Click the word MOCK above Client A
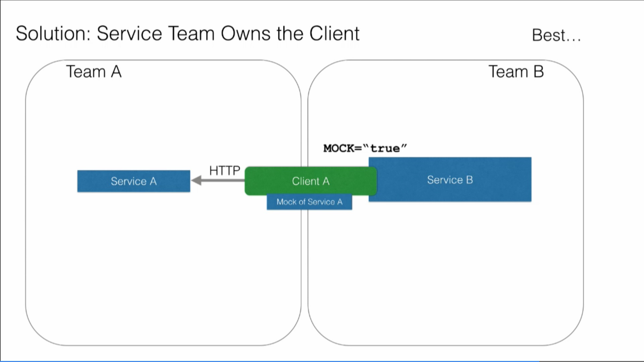The image size is (644, 362). pos(338,148)
